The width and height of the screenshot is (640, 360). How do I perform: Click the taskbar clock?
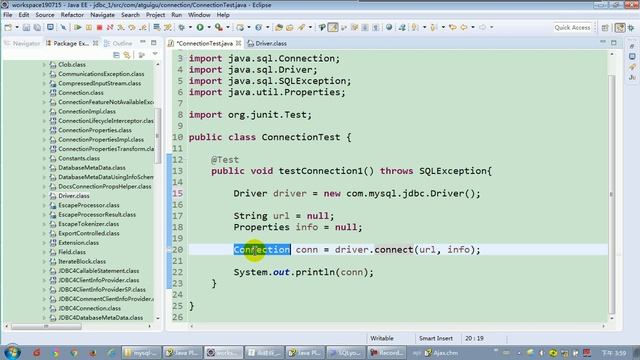614,353
